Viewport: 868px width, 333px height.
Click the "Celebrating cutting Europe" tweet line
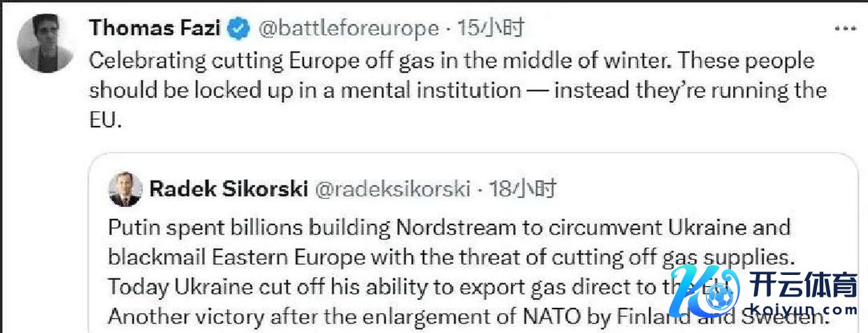(451, 61)
